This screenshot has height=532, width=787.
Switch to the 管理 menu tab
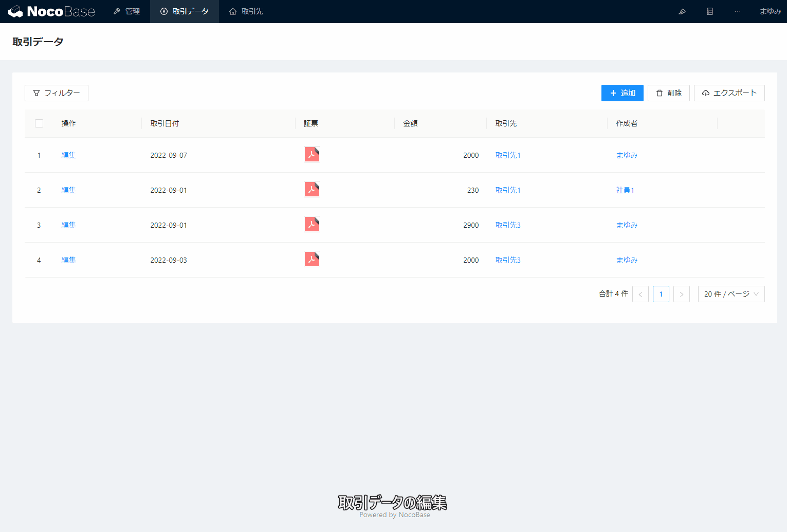(127, 11)
